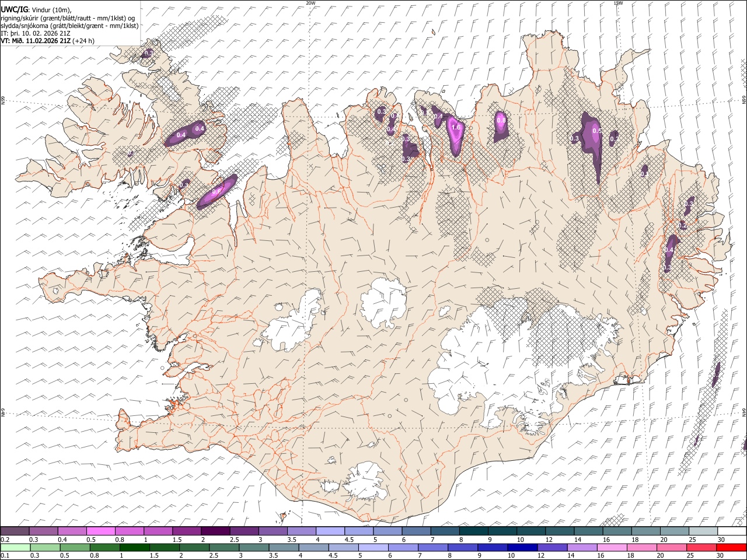Screen dimensions: 747x560
Task: Pick lower legend swatch between 0.5 and 0.8
Action: pos(75,548)
